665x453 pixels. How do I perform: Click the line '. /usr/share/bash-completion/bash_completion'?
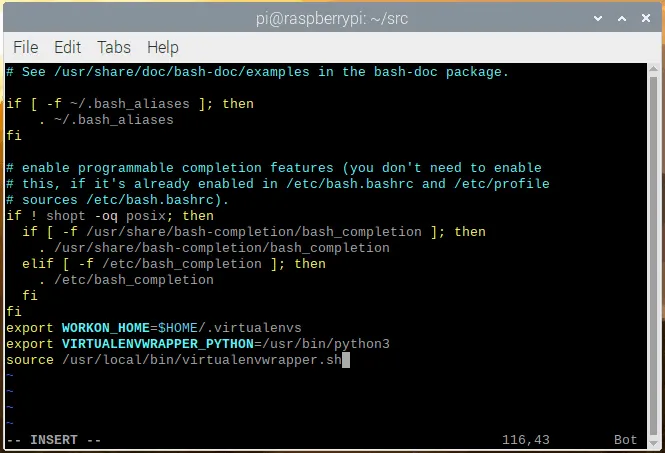tap(214, 248)
